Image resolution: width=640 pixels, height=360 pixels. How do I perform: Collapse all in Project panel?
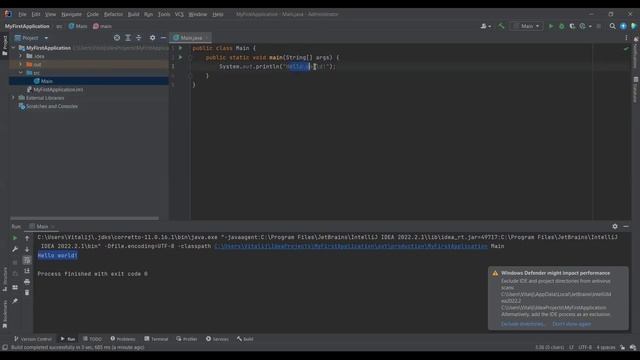click(138, 38)
